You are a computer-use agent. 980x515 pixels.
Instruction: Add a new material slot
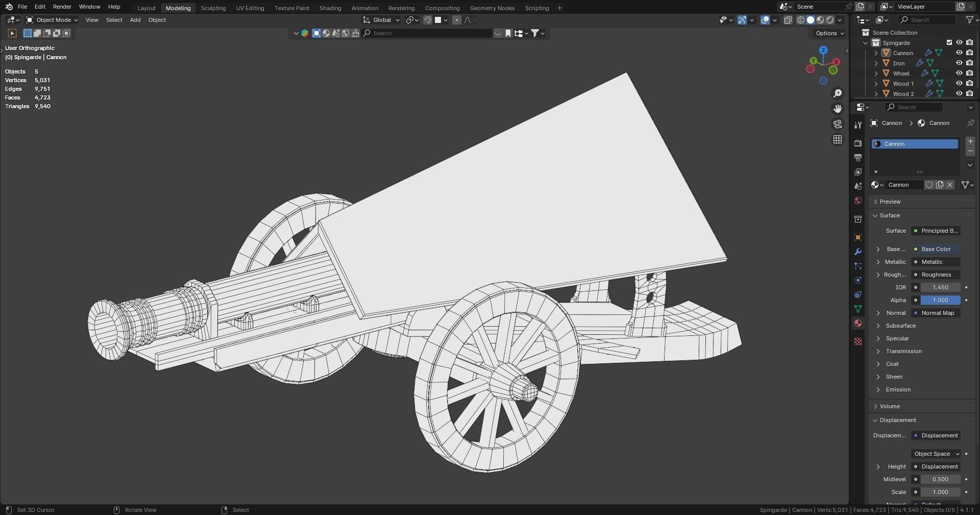(970, 141)
